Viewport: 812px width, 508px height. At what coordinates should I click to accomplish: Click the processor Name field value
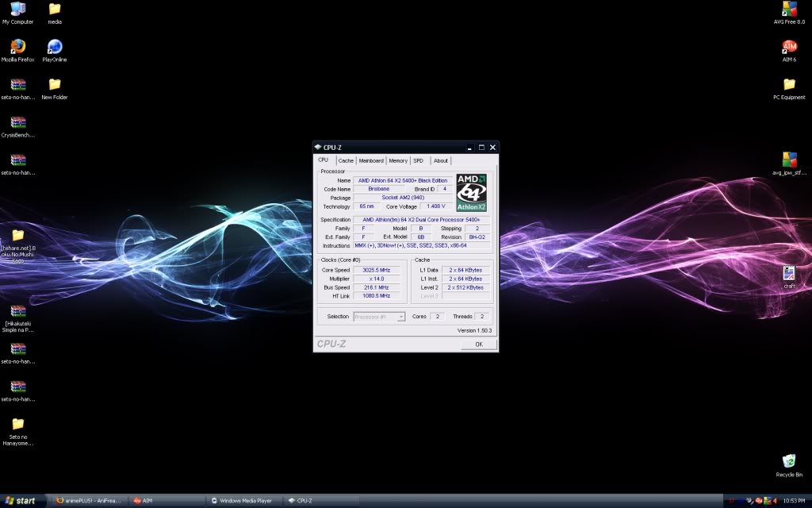point(403,180)
